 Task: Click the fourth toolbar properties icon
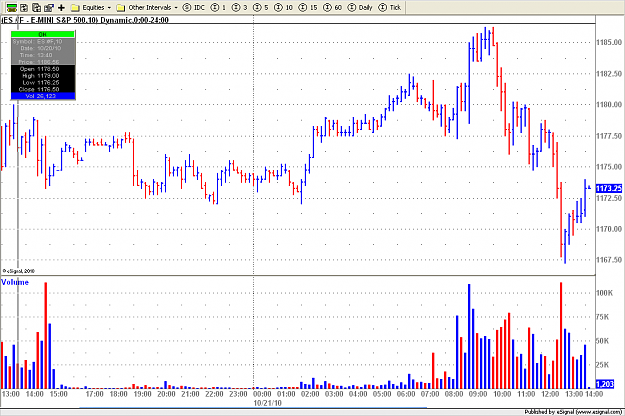pos(49,7)
